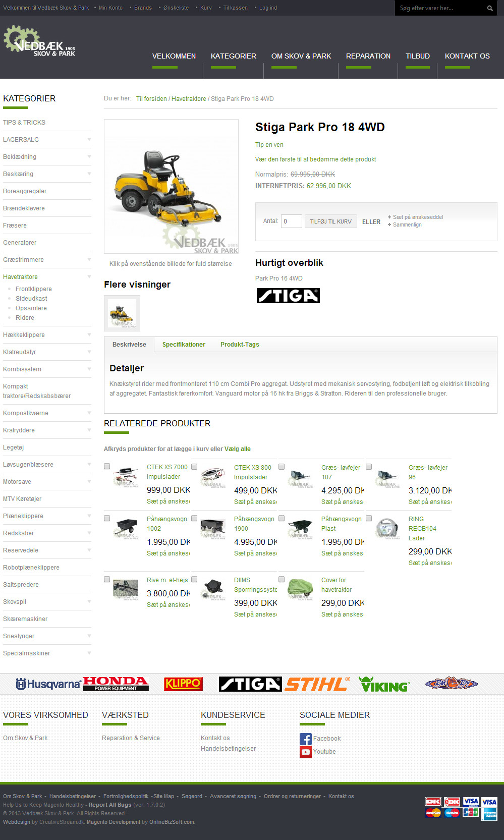Switch to the Produkt-Tags tab
Screen dimensions: 504x840
point(240,345)
